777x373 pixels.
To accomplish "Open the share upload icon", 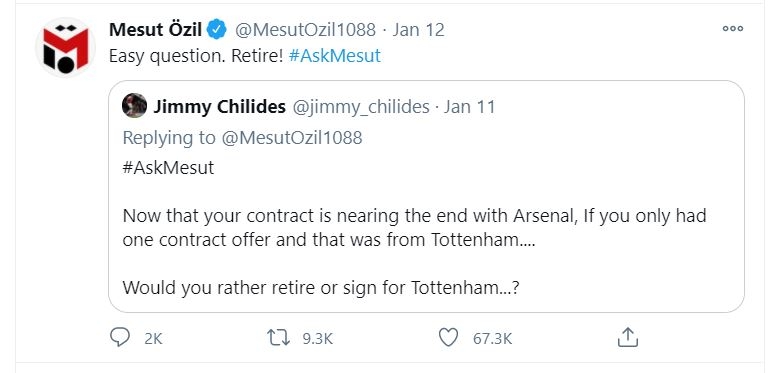I will 627,337.
